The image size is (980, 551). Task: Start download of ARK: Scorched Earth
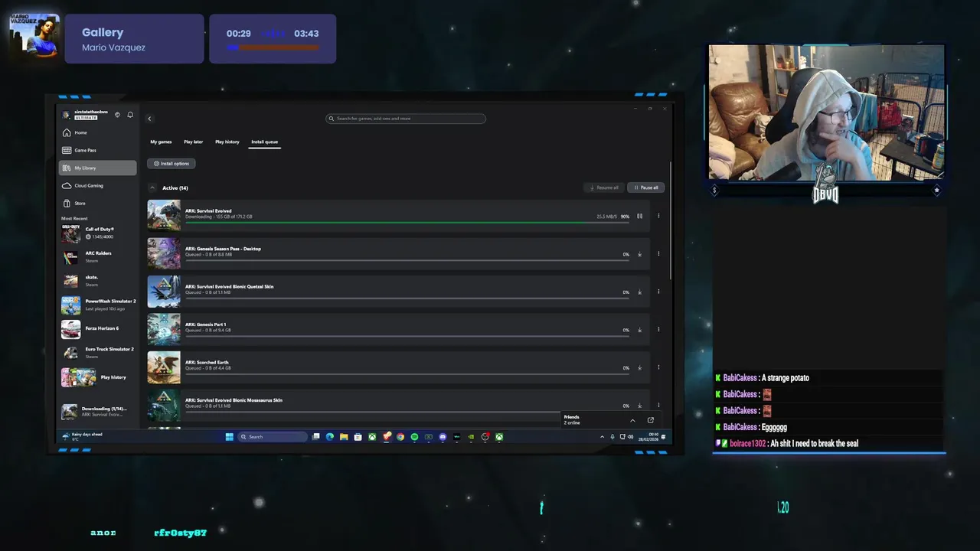(x=639, y=367)
